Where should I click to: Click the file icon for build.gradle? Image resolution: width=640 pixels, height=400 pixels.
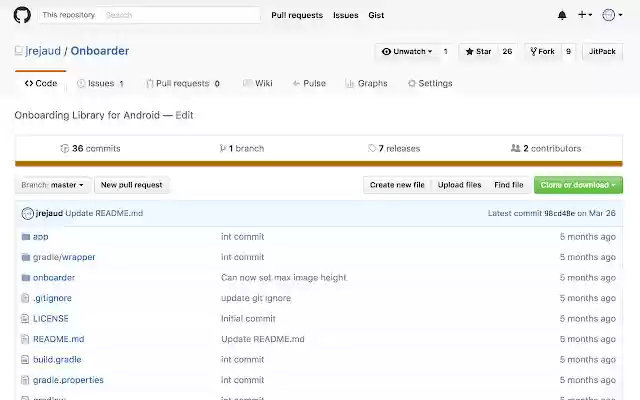pos(25,359)
